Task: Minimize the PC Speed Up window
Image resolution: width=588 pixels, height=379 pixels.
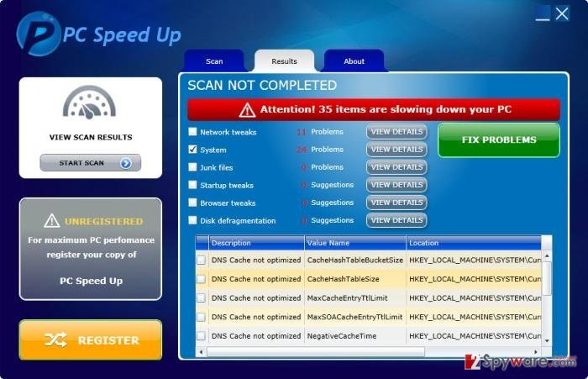Action: 543,13
